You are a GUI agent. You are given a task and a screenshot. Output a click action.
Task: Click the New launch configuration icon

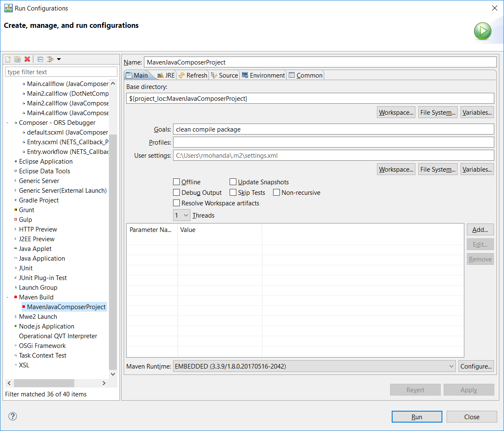(x=8, y=59)
